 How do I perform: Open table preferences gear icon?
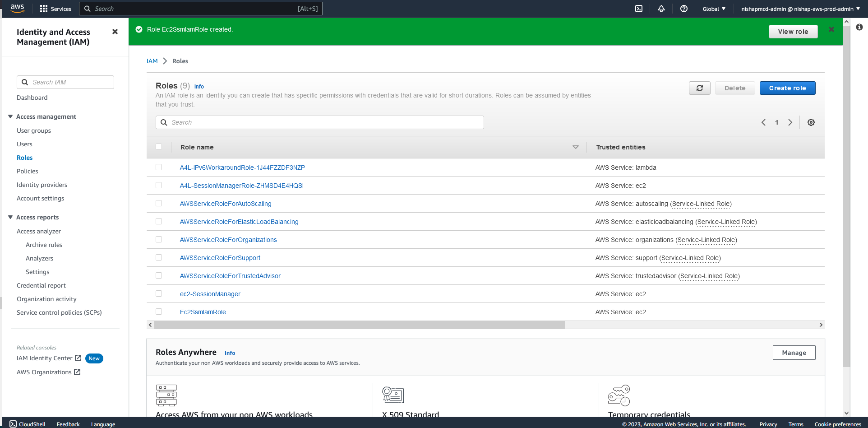[811, 122]
